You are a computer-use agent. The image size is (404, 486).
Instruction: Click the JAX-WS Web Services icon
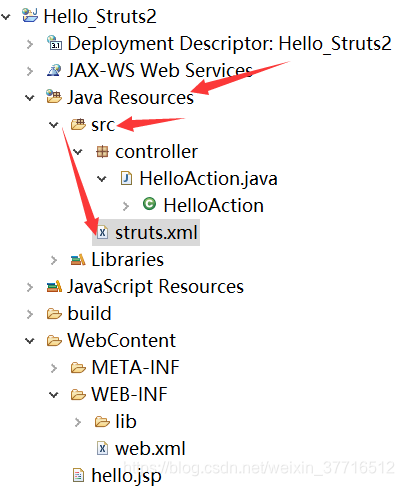[54, 70]
